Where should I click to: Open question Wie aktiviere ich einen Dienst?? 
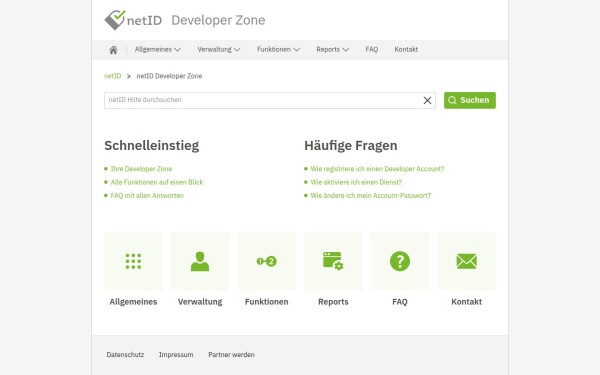[356, 182]
